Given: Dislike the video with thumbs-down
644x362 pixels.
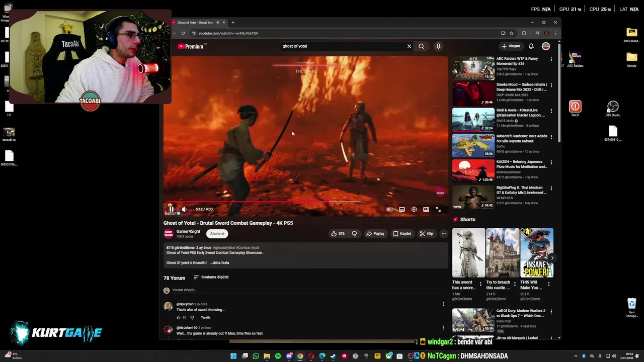Looking at the screenshot, I should [x=354, y=234].
